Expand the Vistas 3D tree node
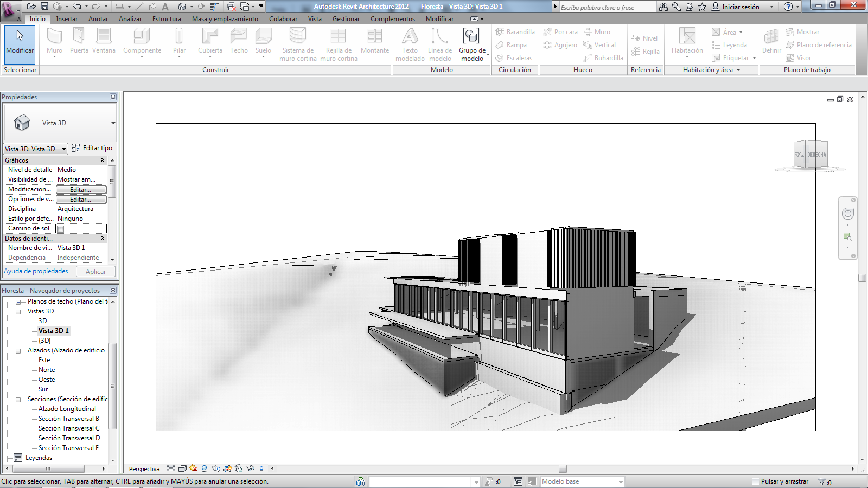 coord(18,311)
